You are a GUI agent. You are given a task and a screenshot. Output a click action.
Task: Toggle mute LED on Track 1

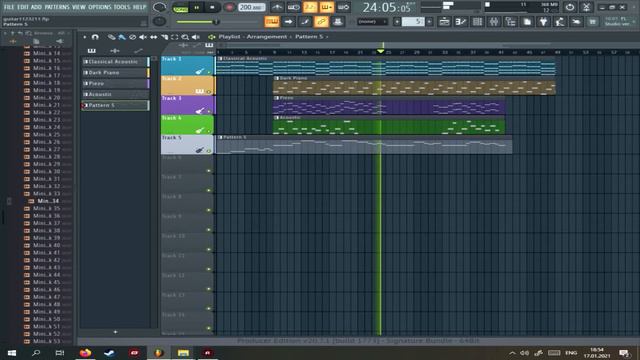pyautogui.click(x=209, y=72)
